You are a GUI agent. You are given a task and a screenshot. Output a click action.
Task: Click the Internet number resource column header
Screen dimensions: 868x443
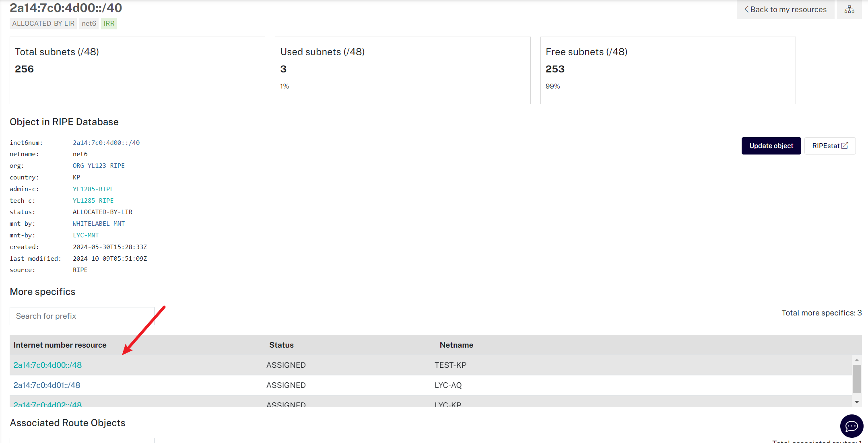pyautogui.click(x=60, y=345)
